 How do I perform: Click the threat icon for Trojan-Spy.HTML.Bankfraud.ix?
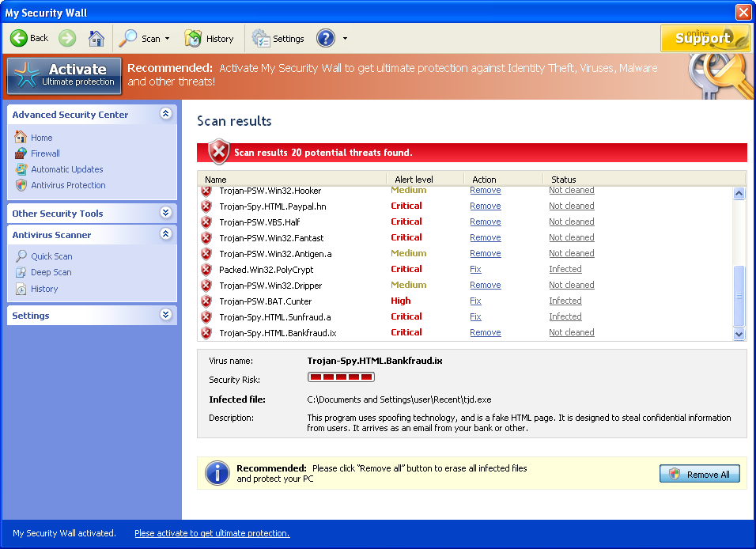coord(206,333)
